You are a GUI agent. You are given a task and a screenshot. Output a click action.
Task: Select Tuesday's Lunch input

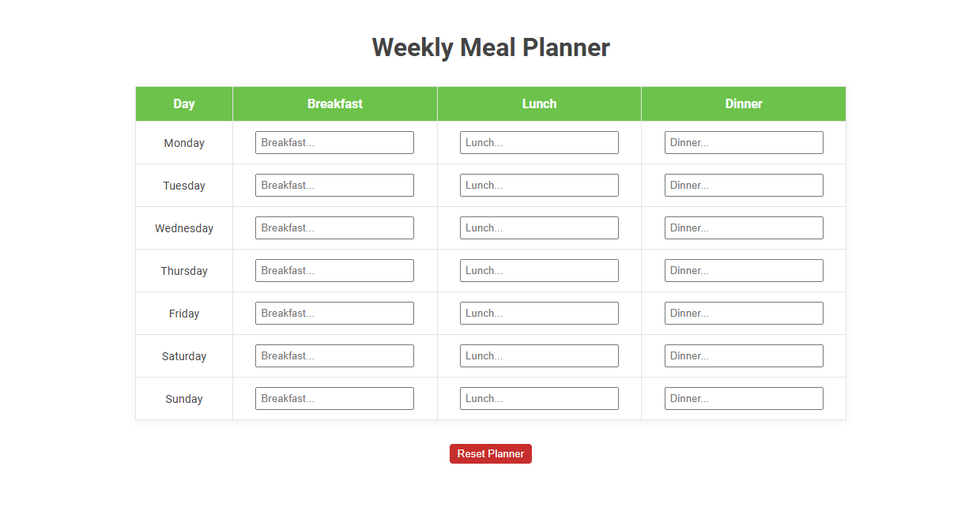point(539,185)
